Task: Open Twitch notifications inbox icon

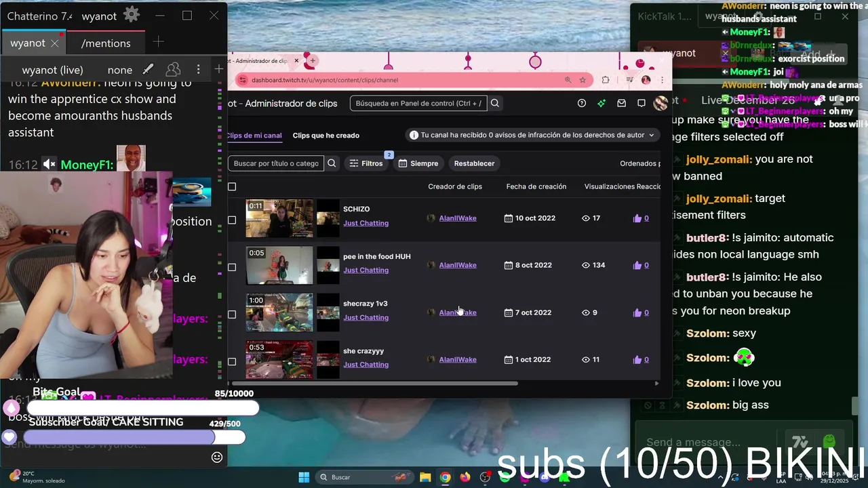Action: pos(621,103)
